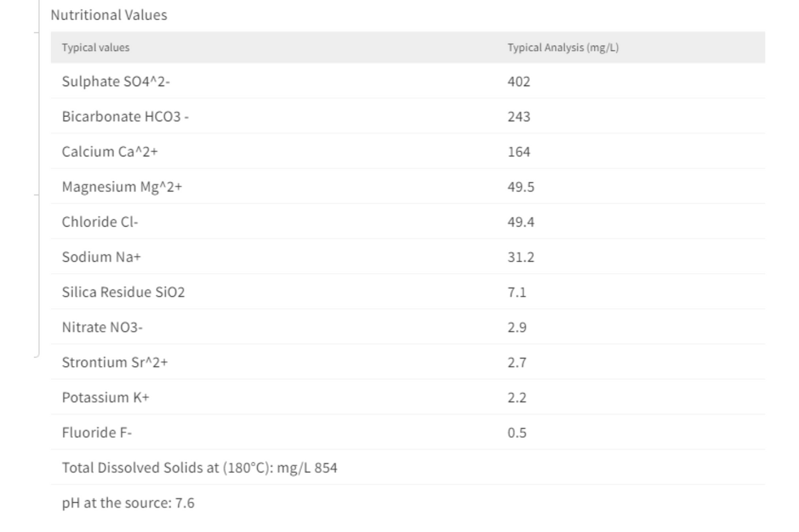The image size is (799, 532).
Task: Select the sodium value 31.2
Action: click(521, 256)
